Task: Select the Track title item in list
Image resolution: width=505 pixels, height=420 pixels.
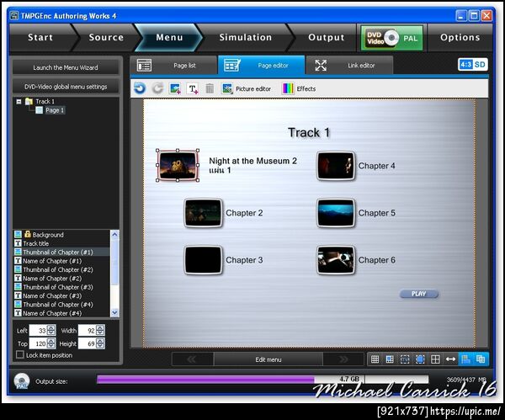Action: point(61,243)
